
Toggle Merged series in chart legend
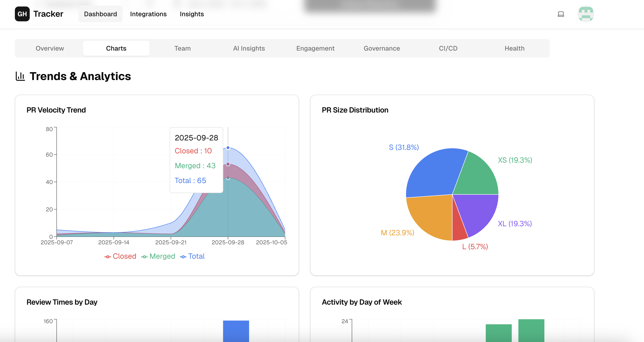pyautogui.click(x=162, y=256)
